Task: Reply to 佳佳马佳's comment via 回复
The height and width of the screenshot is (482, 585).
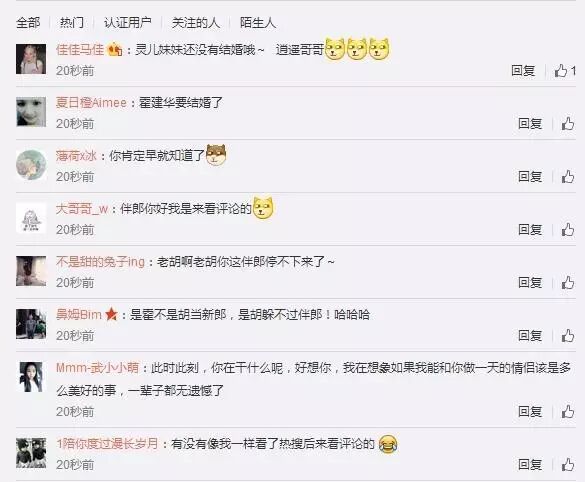Action: (523, 71)
